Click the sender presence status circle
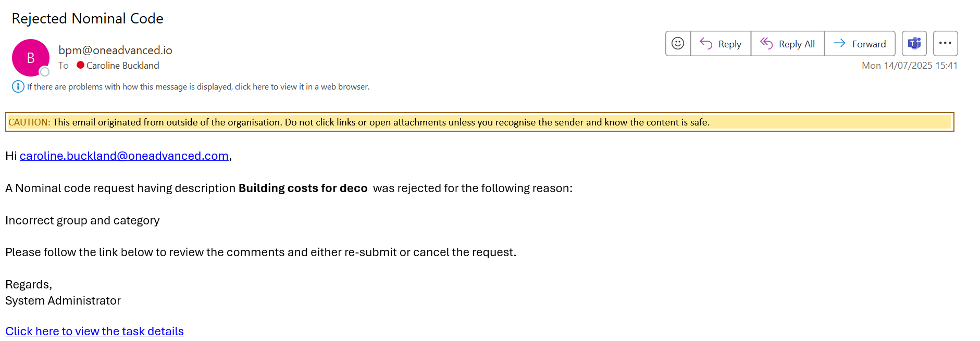Viewport: 980px width, 341px height. (x=45, y=72)
